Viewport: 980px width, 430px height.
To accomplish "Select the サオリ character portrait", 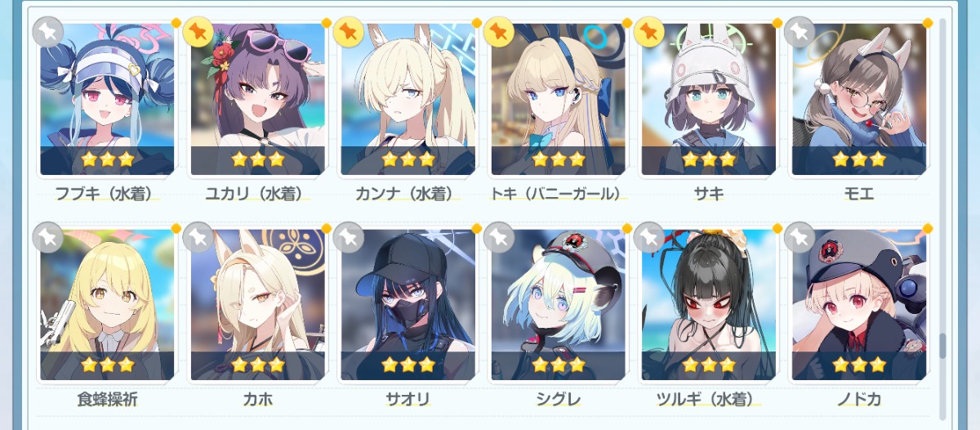I will point(408,304).
